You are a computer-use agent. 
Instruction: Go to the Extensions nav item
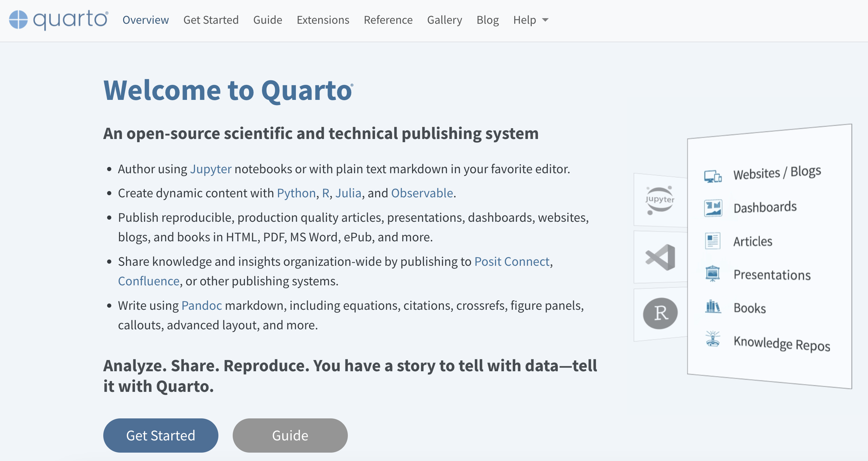coord(323,20)
